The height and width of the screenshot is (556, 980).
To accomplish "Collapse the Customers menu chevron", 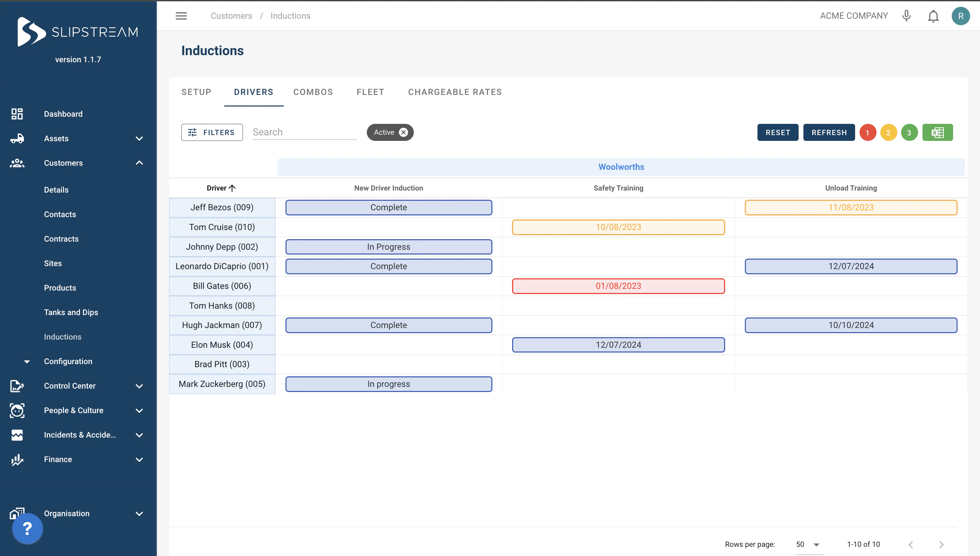I will [140, 163].
